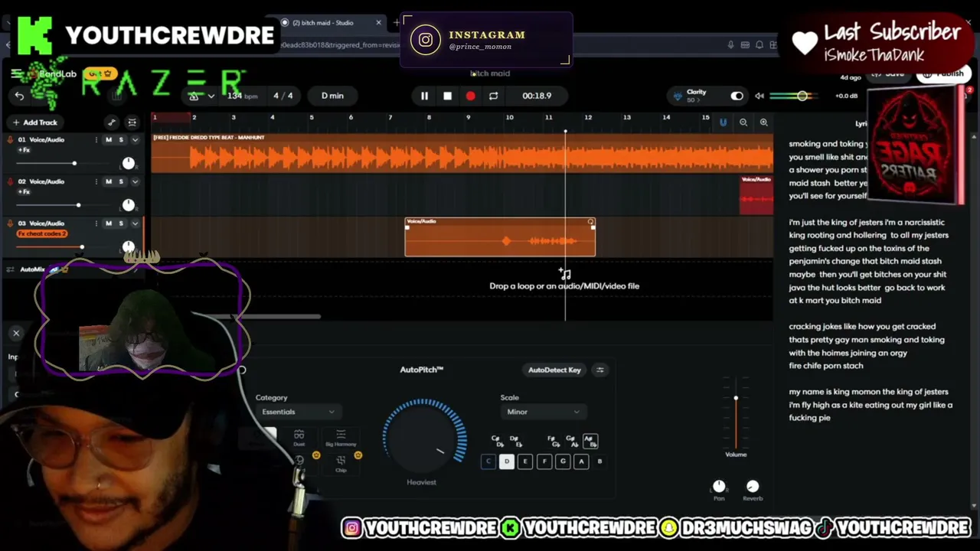
Task: Add Fx to track 01
Action: click(24, 149)
